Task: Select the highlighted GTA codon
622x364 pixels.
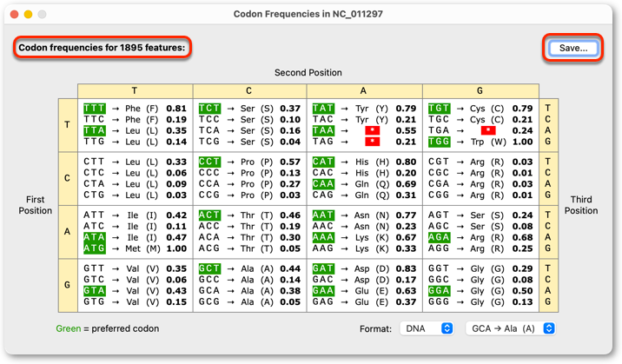Action: click(x=95, y=291)
